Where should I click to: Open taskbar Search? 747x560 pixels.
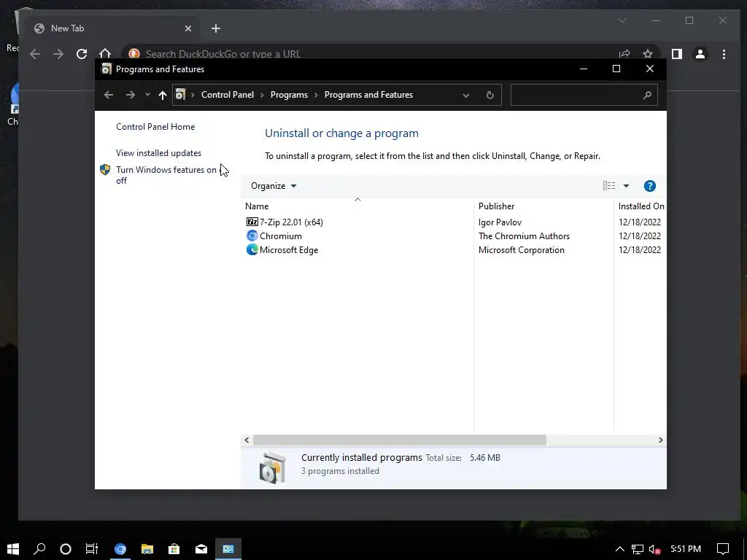pos(39,548)
